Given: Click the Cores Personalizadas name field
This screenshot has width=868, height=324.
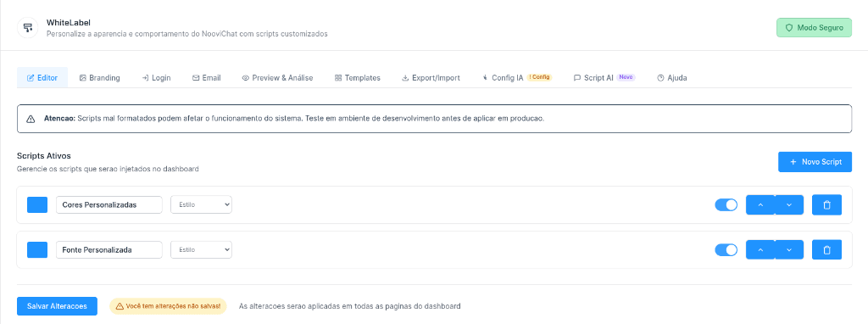Looking at the screenshot, I should (x=109, y=204).
